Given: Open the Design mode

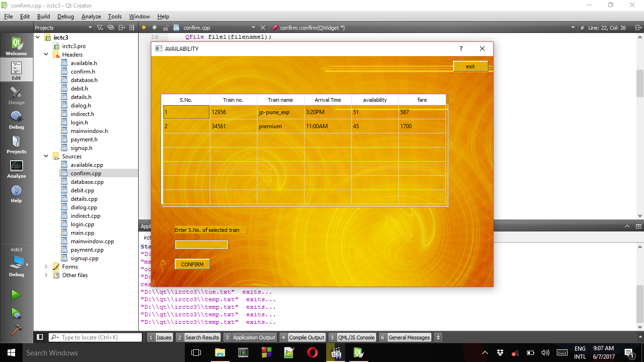Looking at the screenshot, I should pos(17,95).
